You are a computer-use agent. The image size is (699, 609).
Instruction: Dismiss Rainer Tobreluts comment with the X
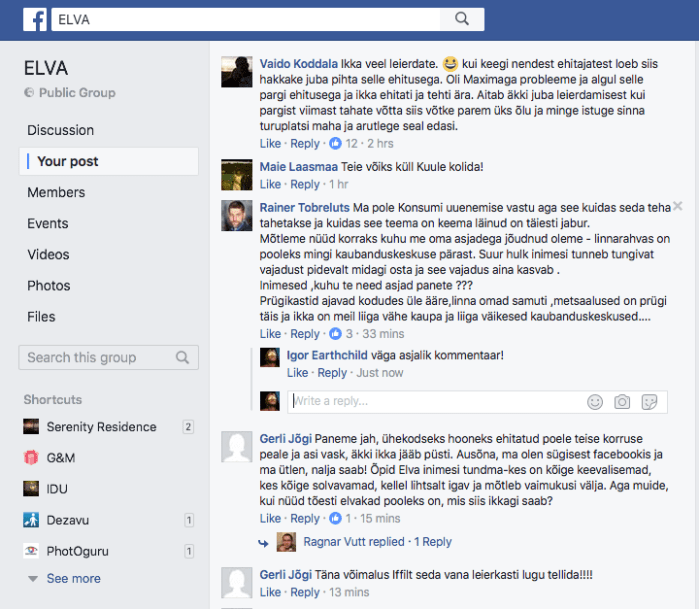click(x=678, y=206)
